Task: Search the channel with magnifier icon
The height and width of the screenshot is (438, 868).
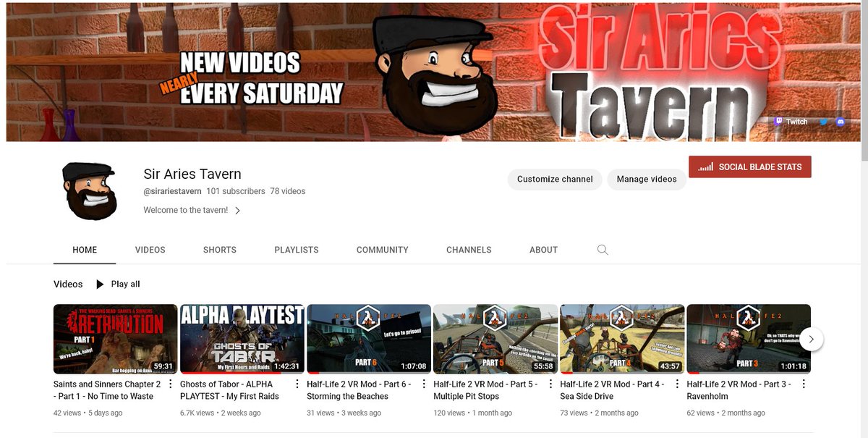Action: (603, 250)
